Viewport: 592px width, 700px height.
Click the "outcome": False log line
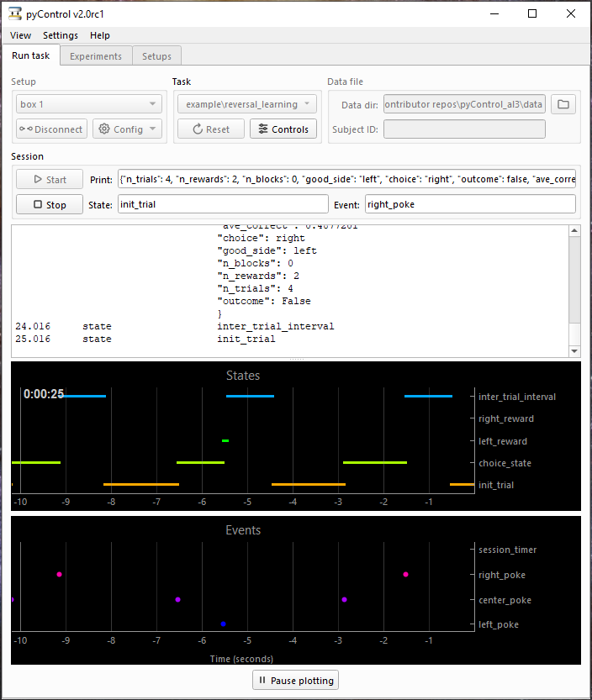pyautogui.click(x=264, y=301)
